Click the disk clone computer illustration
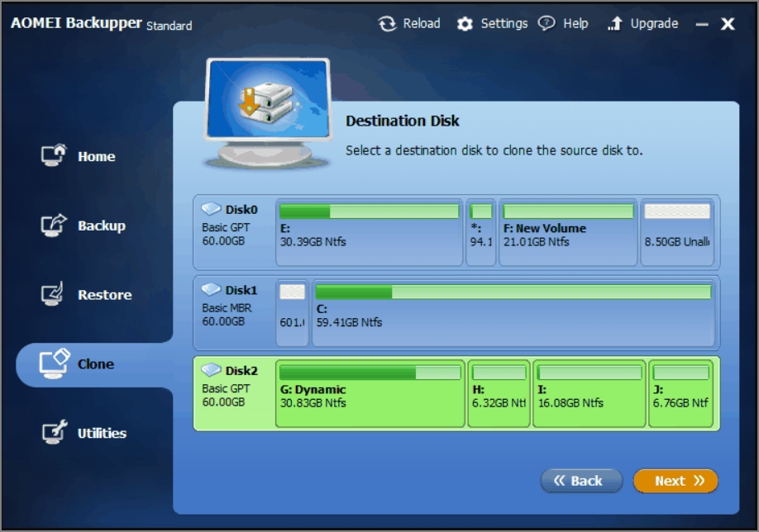This screenshot has width=759, height=532. [x=268, y=113]
